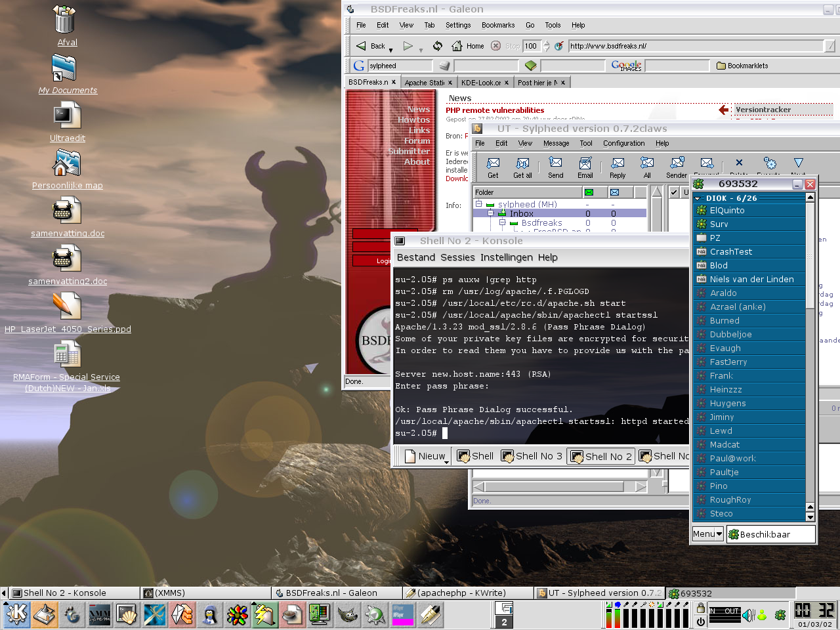Open Afval trash desktop icon
Image resolution: width=840 pixels, height=630 pixels.
[65, 20]
